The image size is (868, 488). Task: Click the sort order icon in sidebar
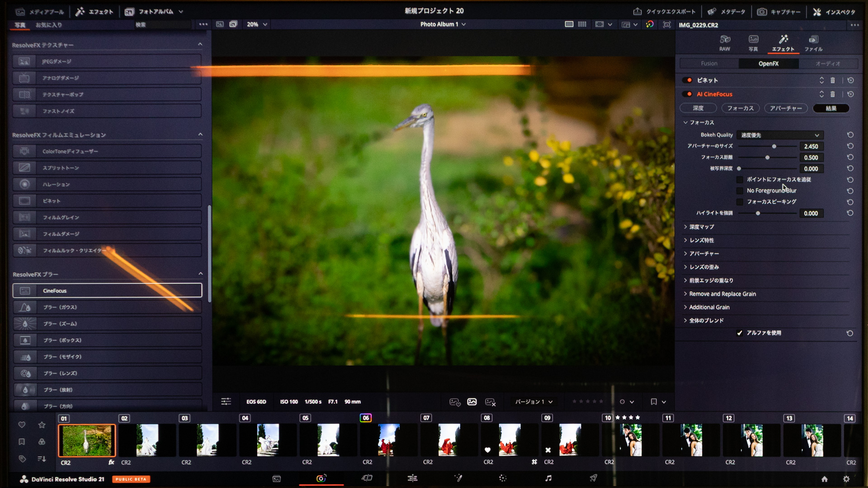tap(42, 459)
